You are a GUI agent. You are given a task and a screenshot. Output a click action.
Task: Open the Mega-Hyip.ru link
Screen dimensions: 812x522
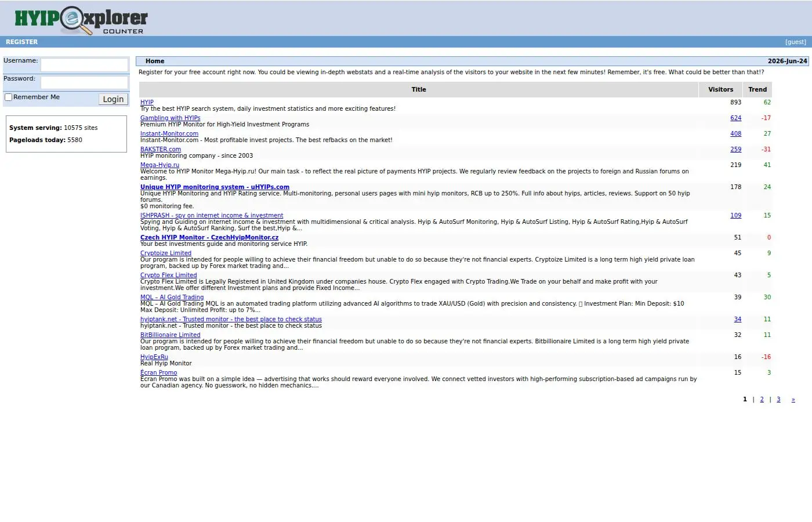click(x=159, y=165)
